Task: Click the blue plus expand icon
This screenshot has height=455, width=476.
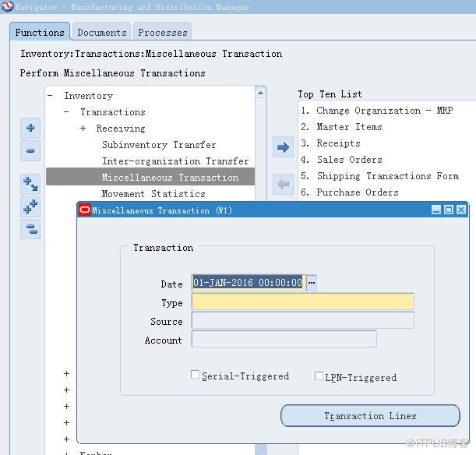Action: tap(30, 128)
